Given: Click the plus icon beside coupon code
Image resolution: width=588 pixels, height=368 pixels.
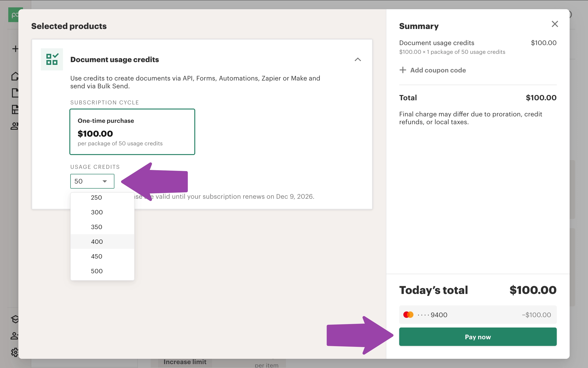Looking at the screenshot, I should coord(403,70).
